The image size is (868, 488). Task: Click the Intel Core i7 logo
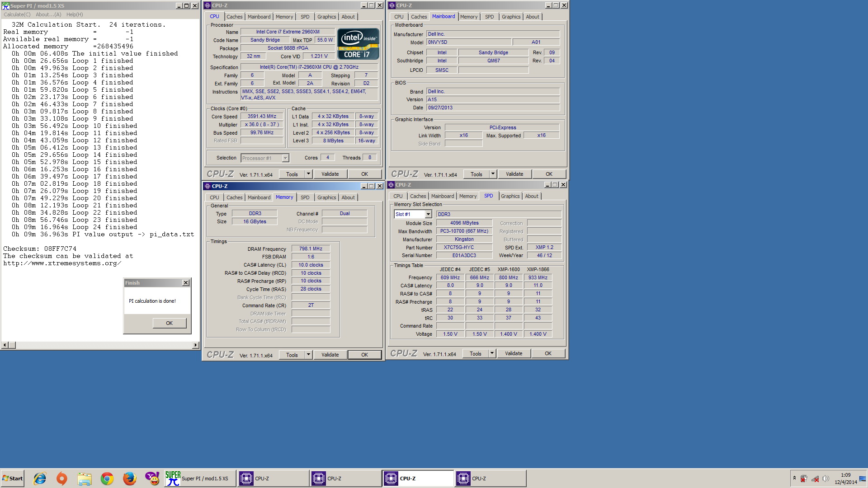(x=358, y=44)
